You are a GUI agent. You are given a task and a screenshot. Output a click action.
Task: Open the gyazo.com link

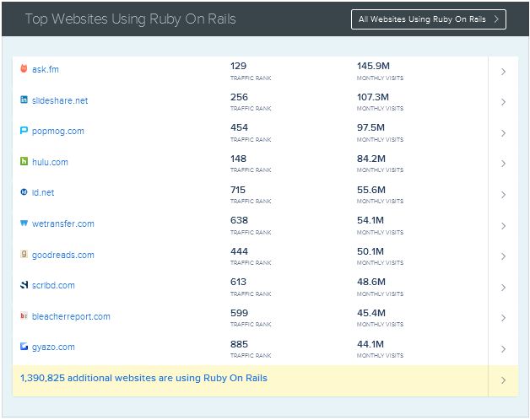click(53, 347)
